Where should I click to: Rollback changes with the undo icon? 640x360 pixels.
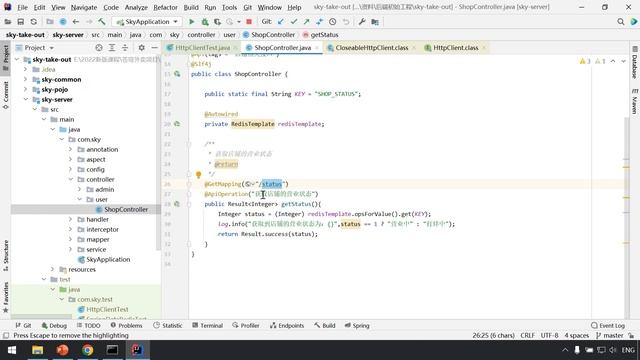point(346,22)
